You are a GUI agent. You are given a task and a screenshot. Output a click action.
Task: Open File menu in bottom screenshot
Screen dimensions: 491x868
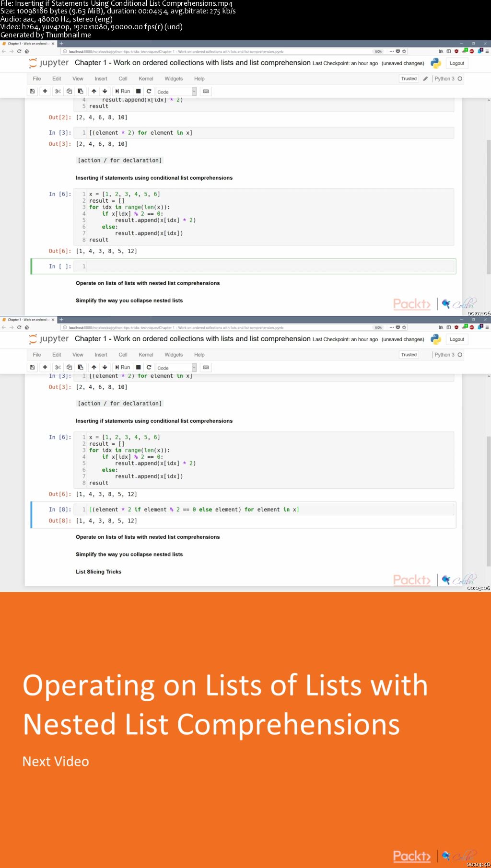(37, 355)
